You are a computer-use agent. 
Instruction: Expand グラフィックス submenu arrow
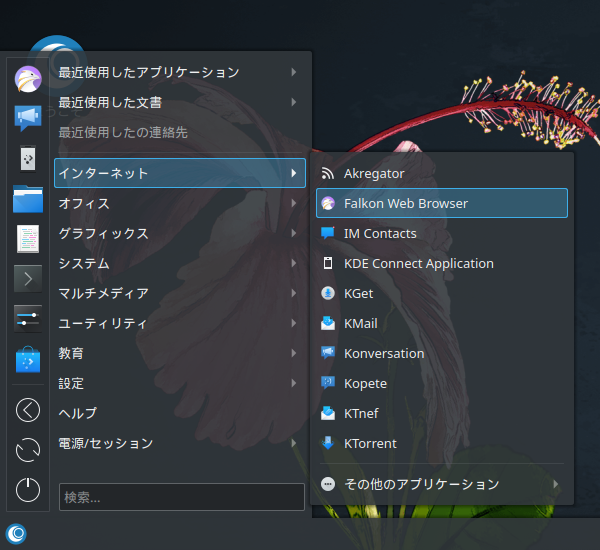point(293,233)
